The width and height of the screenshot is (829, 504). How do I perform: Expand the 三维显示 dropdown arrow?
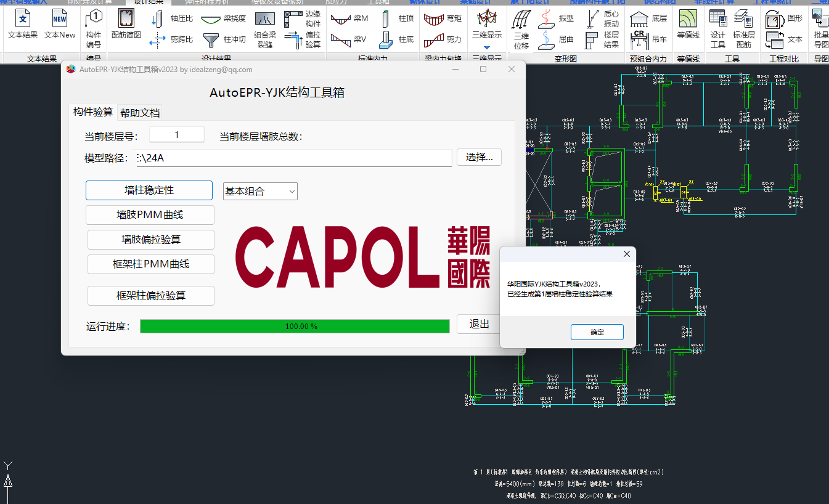[x=486, y=47]
